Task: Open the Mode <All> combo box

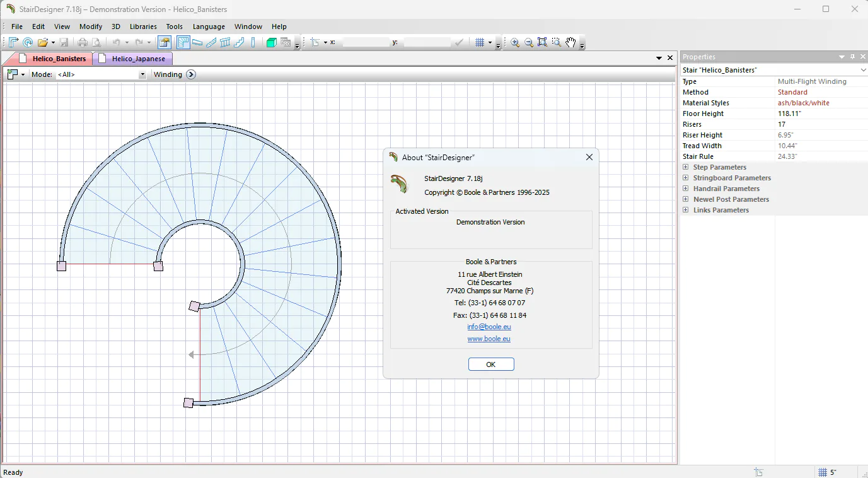Action: click(101, 74)
